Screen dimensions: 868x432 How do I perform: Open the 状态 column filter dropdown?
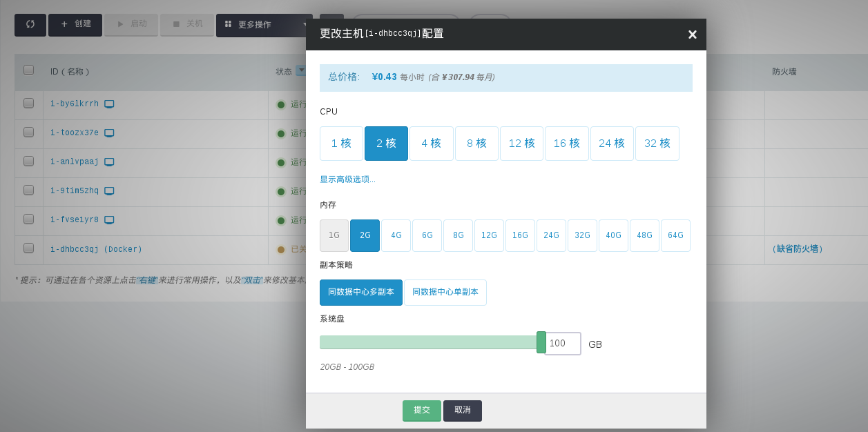click(x=300, y=70)
